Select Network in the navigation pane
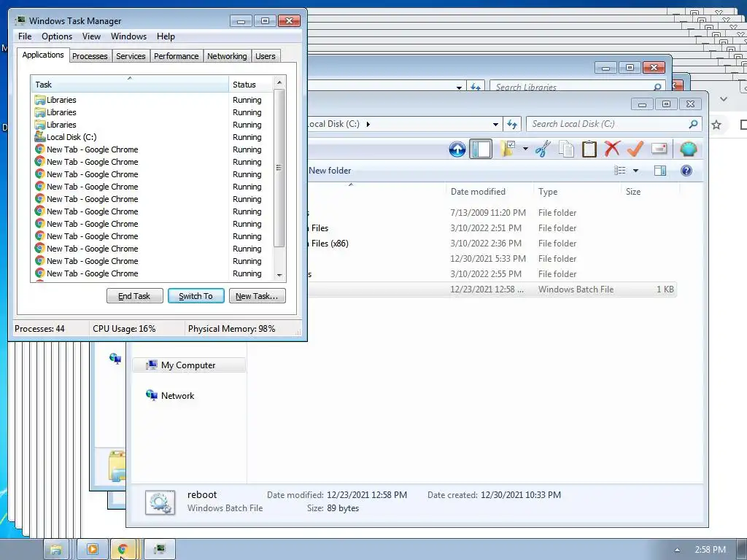 (177, 396)
